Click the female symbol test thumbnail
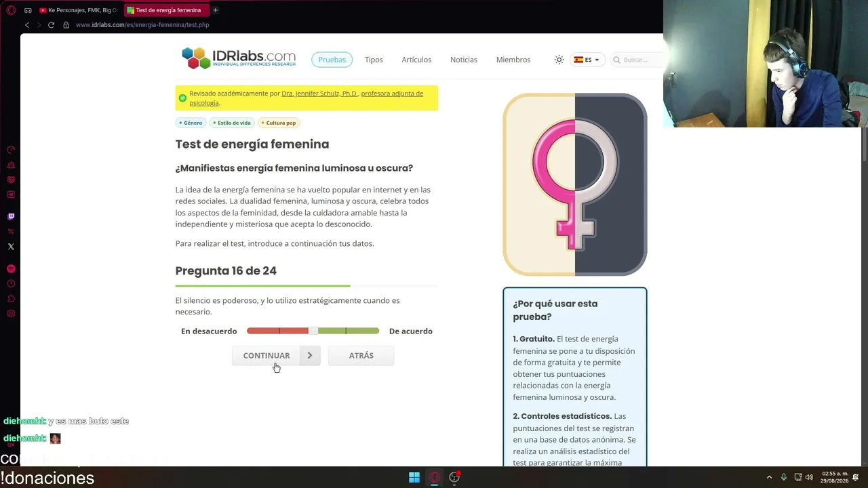 575,184
